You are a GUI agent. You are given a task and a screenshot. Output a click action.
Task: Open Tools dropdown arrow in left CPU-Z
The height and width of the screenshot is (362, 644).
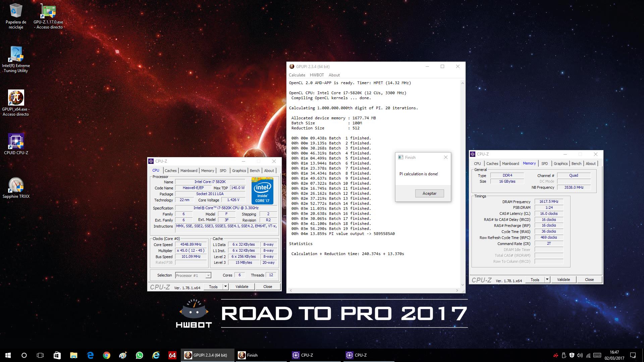tap(226, 287)
